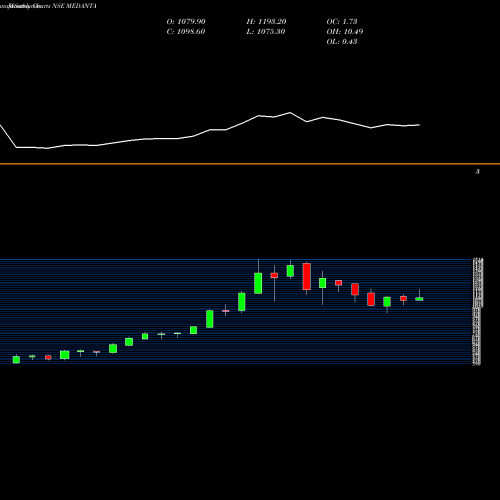Click the tall red candlestick near the peak
This screenshot has width=500, height=500.
click(307, 276)
